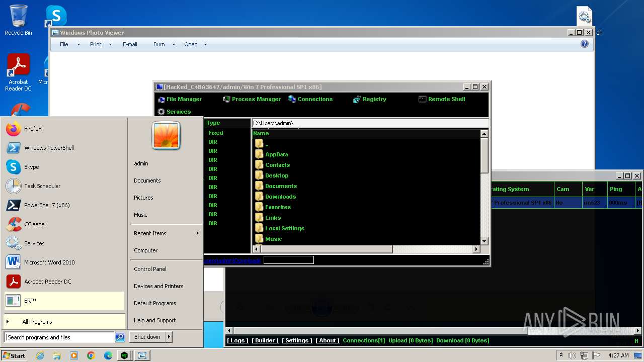This screenshot has height=362, width=644.
Task: Open Internet Explorer from the taskbar
Action: [40, 355]
